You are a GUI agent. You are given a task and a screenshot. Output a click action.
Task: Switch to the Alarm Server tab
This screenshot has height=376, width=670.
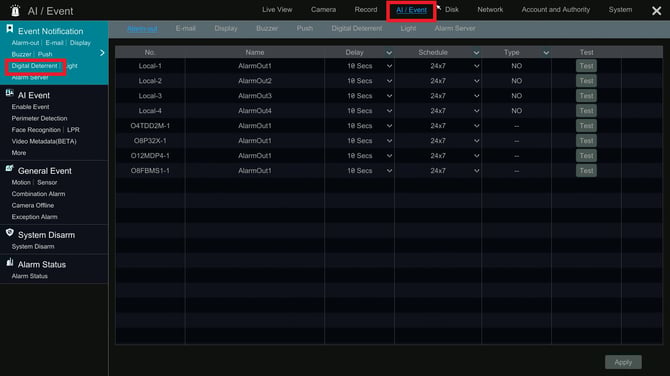click(x=455, y=29)
